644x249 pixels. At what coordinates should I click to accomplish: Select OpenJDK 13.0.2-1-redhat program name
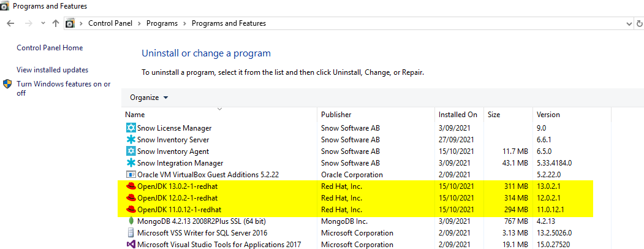177,186
